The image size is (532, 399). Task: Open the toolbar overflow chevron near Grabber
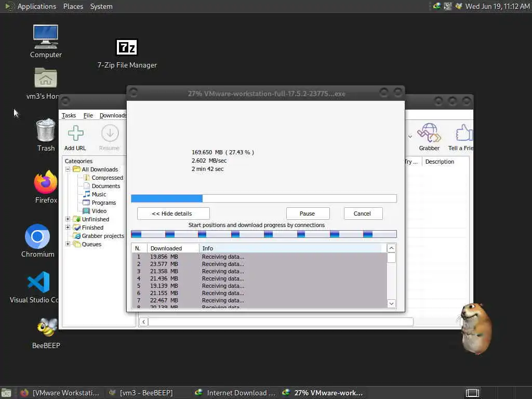click(410, 137)
